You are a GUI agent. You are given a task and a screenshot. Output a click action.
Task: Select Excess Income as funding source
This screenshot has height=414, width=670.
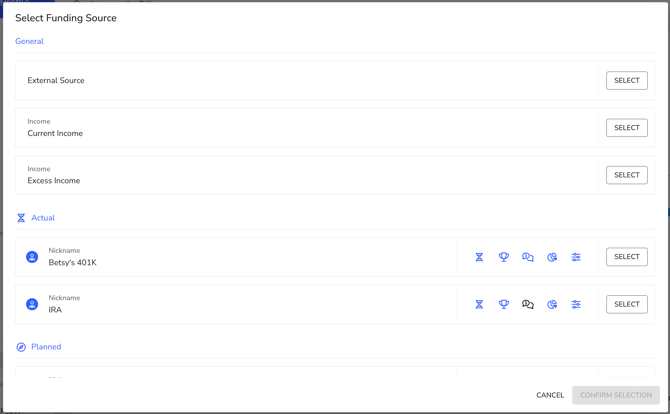pyautogui.click(x=626, y=175)
